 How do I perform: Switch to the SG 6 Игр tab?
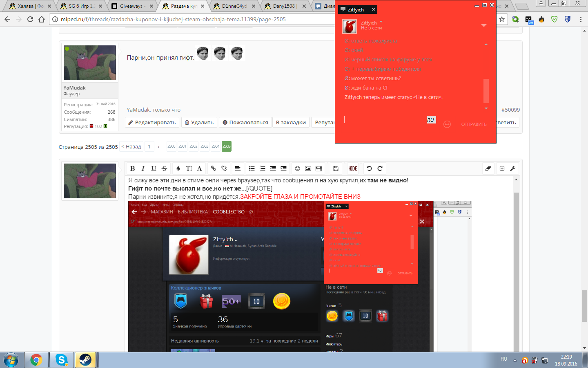pyautogui.click(x=78, y=6)
